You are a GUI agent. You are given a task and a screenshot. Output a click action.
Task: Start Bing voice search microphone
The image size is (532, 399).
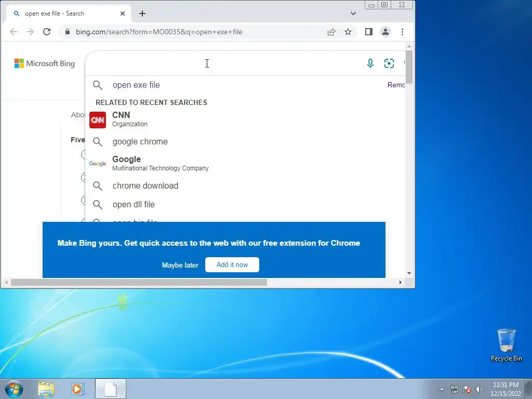click(x=370, y=63)
